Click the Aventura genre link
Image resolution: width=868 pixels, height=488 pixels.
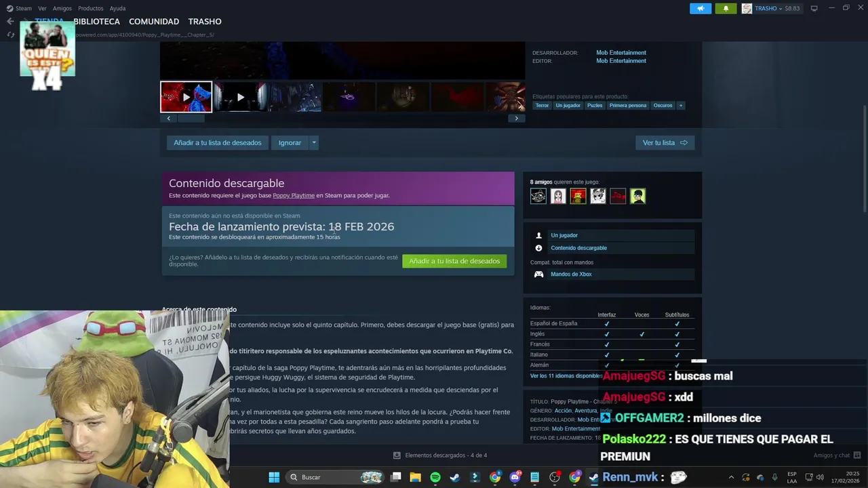[585, 411]
